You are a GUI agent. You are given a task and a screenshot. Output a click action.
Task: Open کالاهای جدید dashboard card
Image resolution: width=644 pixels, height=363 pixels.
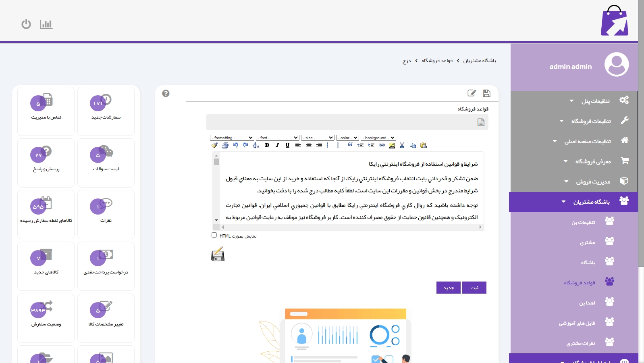coord(46,266)
